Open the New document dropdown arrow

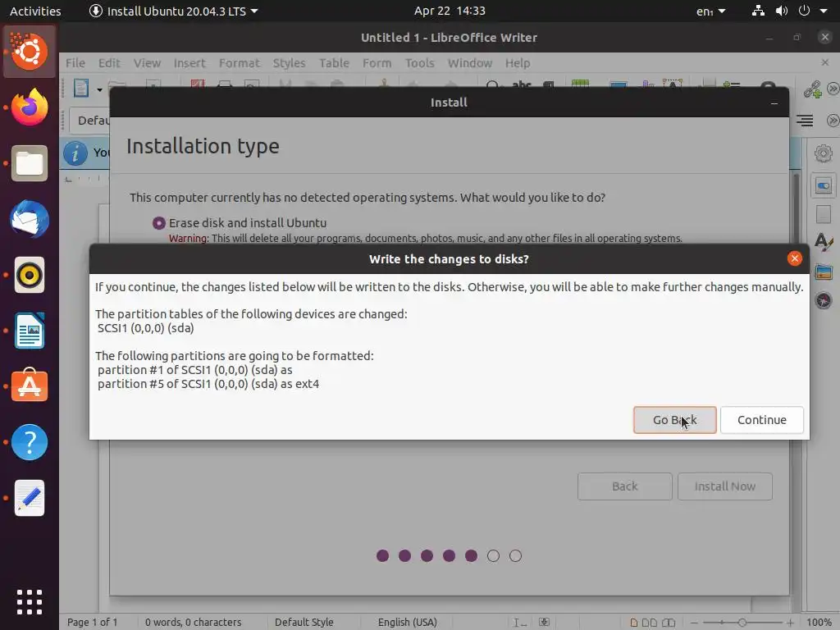point(99,89)
